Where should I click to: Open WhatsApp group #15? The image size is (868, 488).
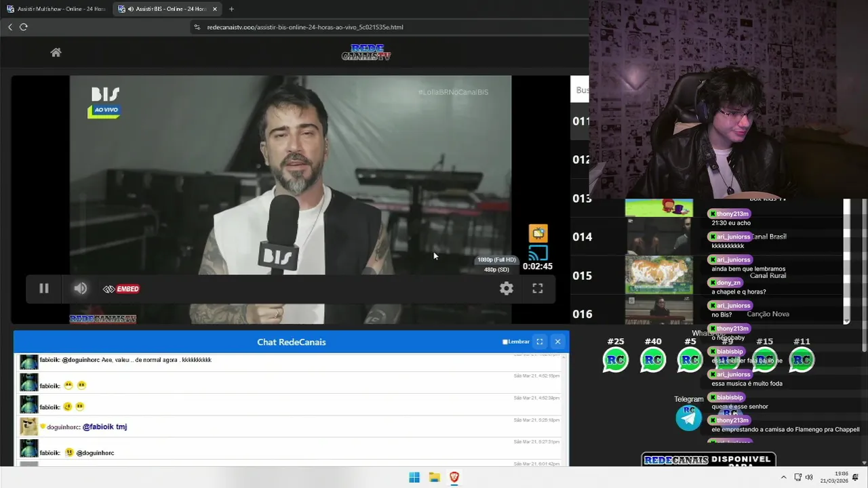765,360
